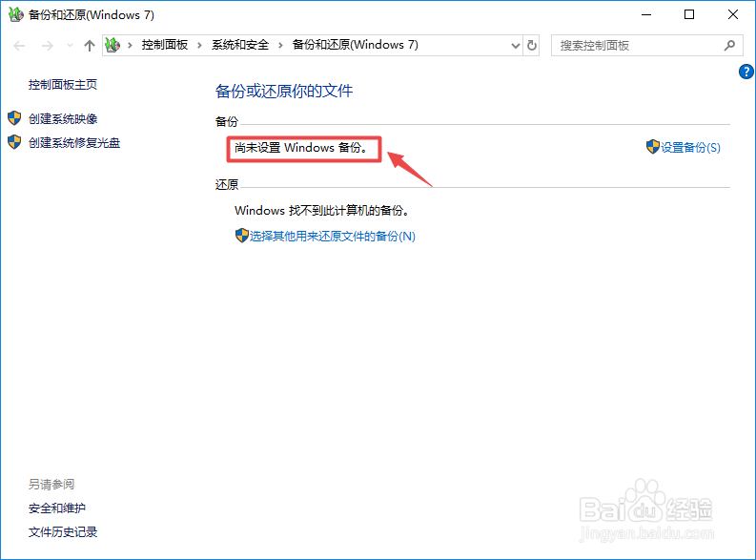
Task: Click 设置备份(S) link
Action: [x=690, y=148]
